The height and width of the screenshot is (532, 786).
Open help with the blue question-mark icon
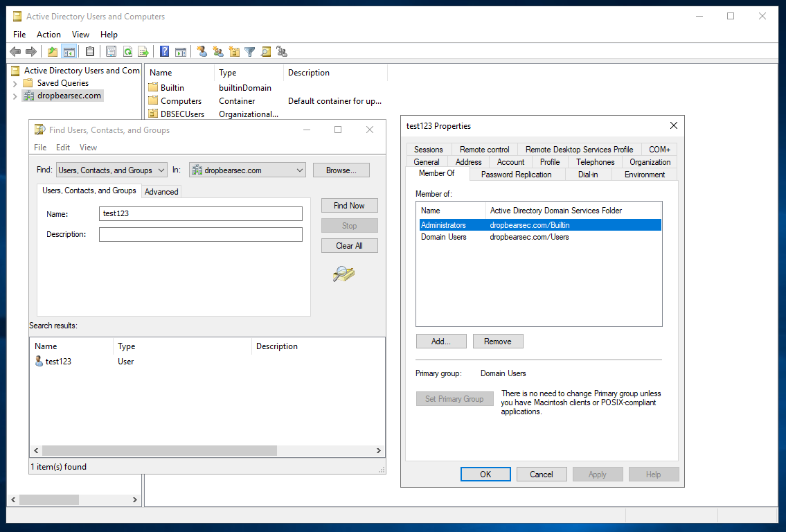tap(164, 52)
